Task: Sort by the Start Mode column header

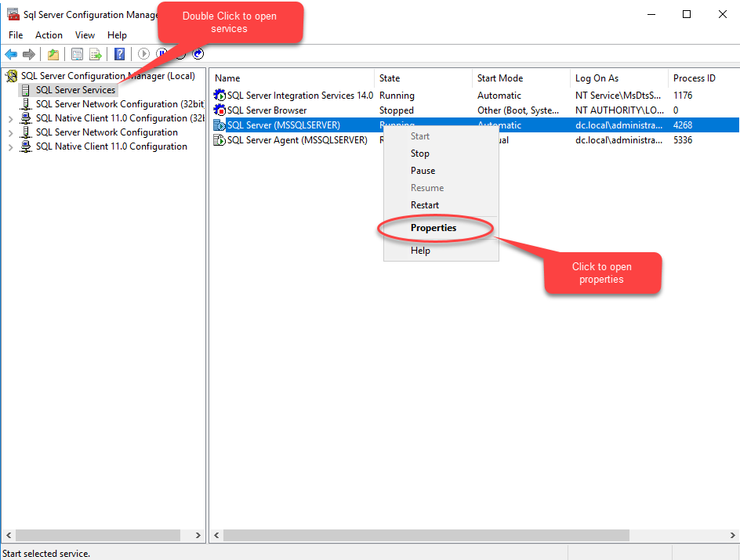Action: (x=521, y=78)
